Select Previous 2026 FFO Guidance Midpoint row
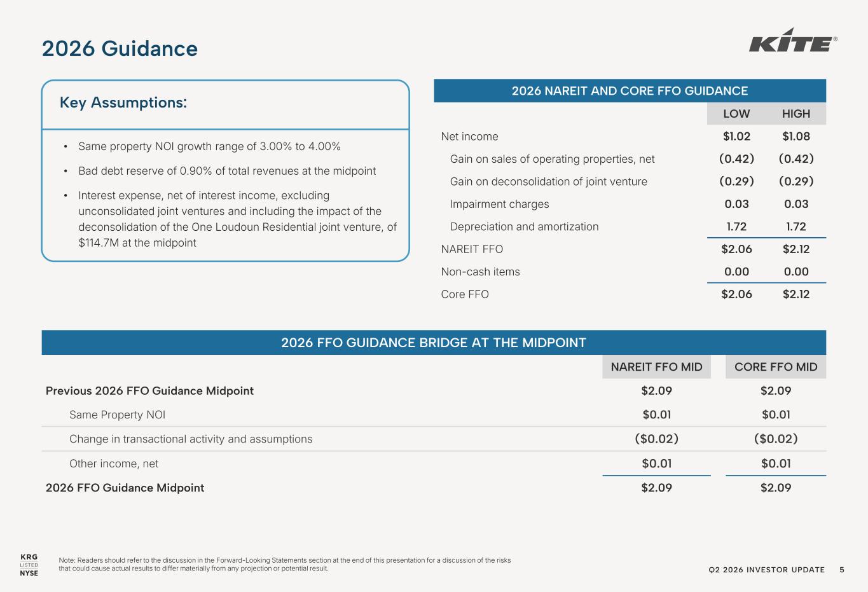 coord(434,390)
